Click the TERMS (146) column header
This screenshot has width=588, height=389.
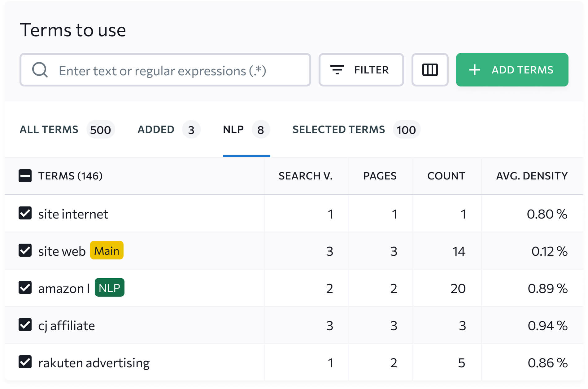[x=71, y=176]
